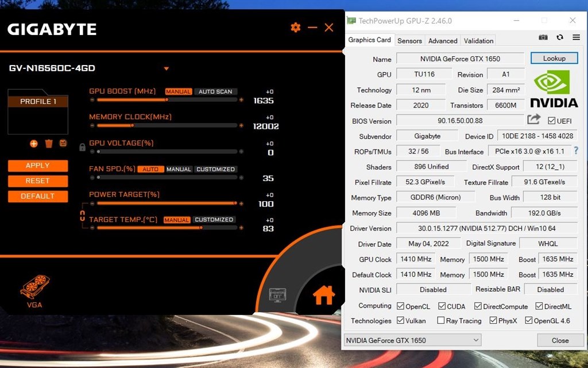Increase Memory Clock with plus icon
The height and width of the screenshot is (368, 588).
[241, 125]
